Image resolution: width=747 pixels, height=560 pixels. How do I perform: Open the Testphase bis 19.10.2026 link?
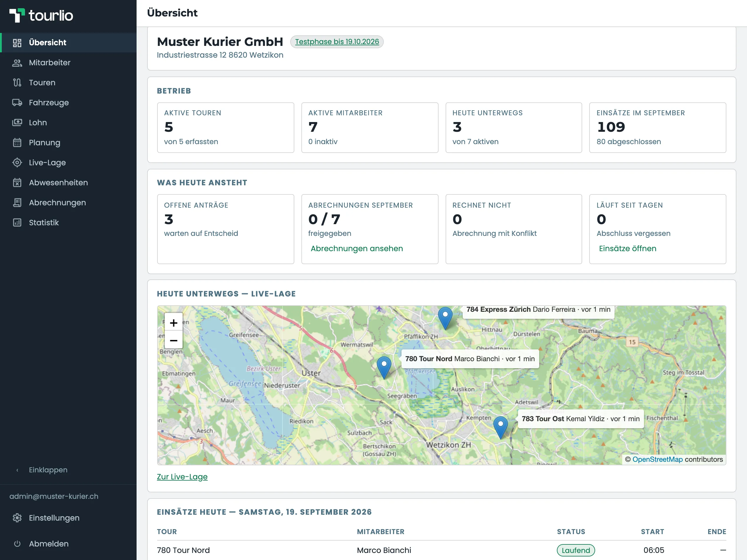tap(337, 41)
